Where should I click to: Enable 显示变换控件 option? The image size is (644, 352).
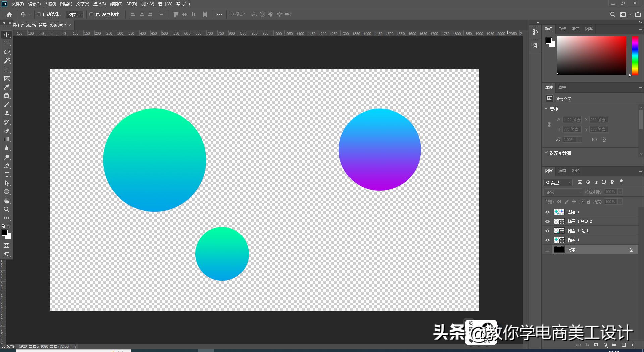[x=91, y=14]
